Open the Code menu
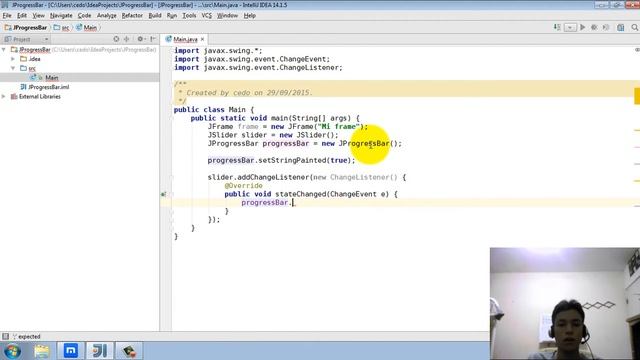Viewport: 640px width, 360px height. (84, 16)
